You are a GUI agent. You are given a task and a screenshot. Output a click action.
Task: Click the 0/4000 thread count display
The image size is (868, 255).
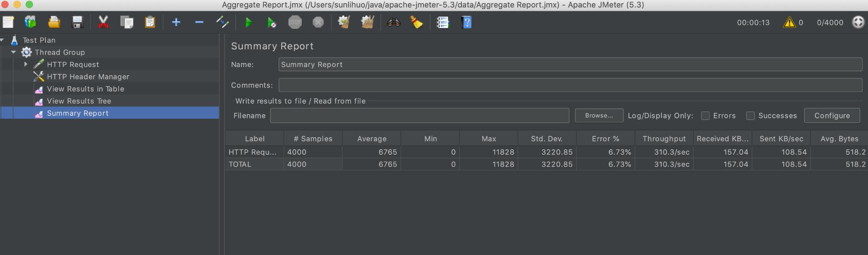tap(830, 23)
